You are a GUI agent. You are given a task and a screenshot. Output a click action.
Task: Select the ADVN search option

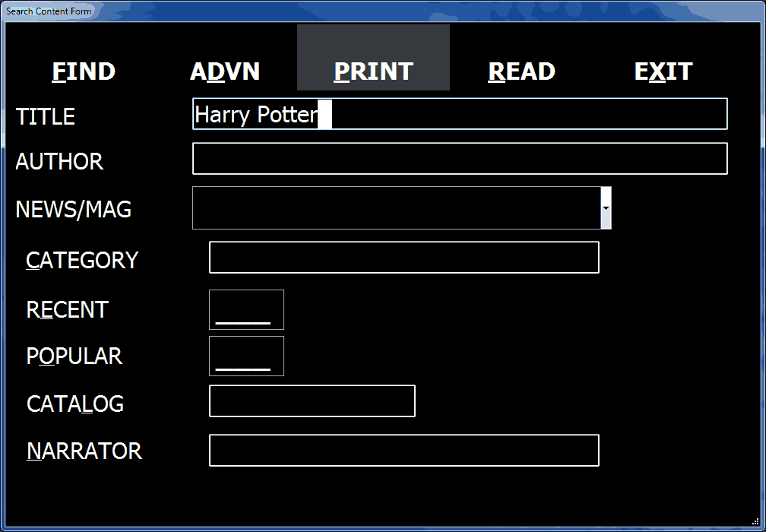pos(225,71)
